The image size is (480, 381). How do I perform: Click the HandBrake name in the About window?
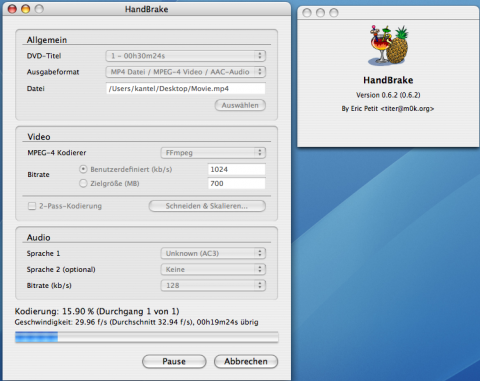click(x=388, y=80)
